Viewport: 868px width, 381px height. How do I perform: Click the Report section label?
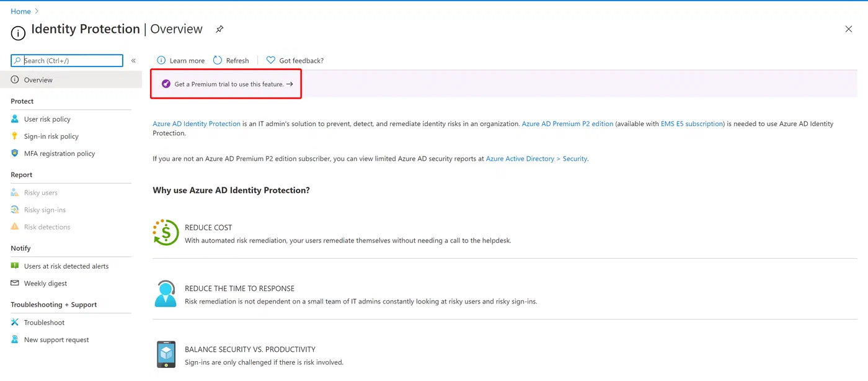[x=22, y=174]
